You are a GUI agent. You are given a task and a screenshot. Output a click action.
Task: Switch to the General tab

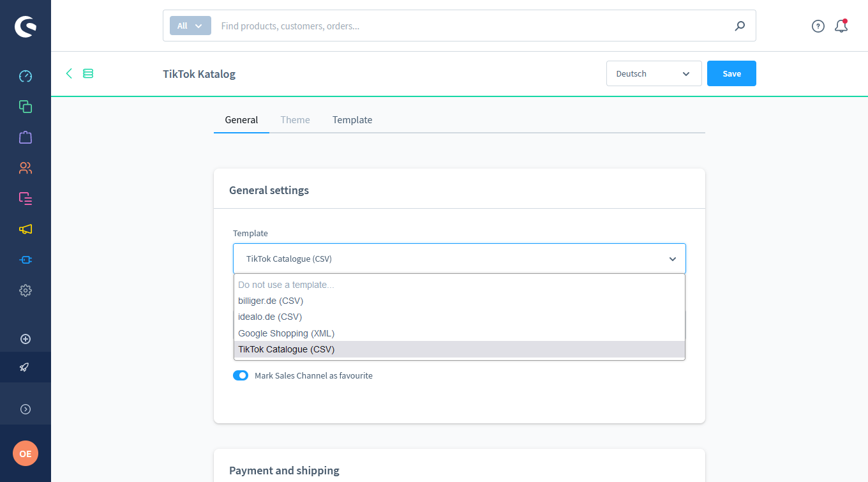tap(241, 120)
